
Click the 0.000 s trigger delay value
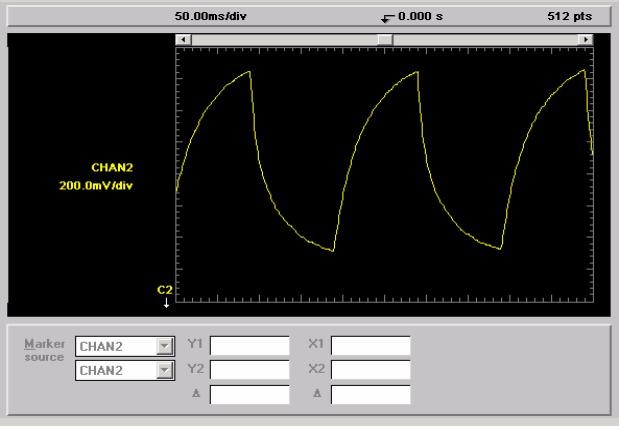point(420,17)
